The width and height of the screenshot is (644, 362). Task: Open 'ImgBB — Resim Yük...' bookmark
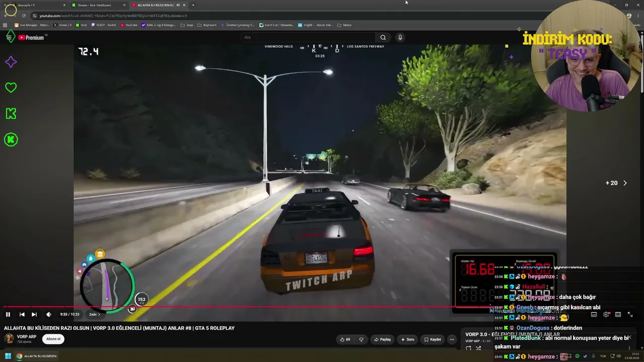tap(315, 25)
